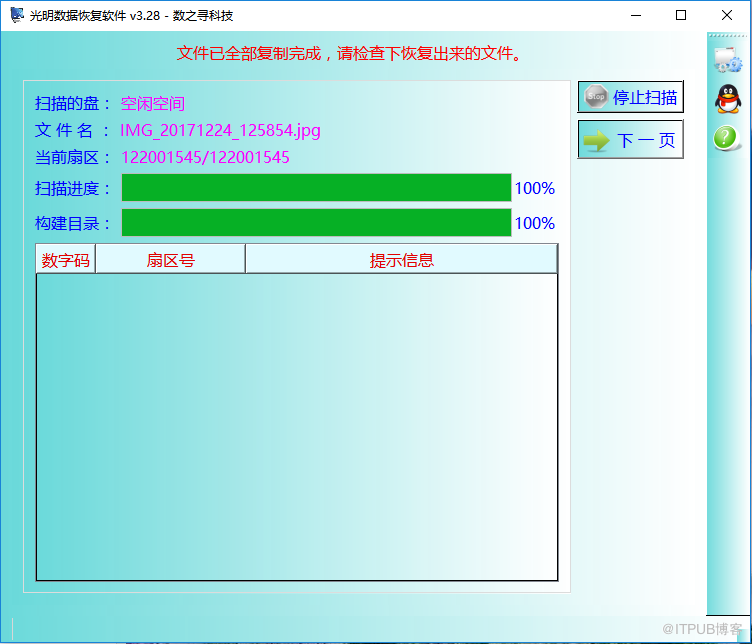Click the 空闲空间 scanned disk value
This screenshot has height=644, width=752.
point(153,104)
